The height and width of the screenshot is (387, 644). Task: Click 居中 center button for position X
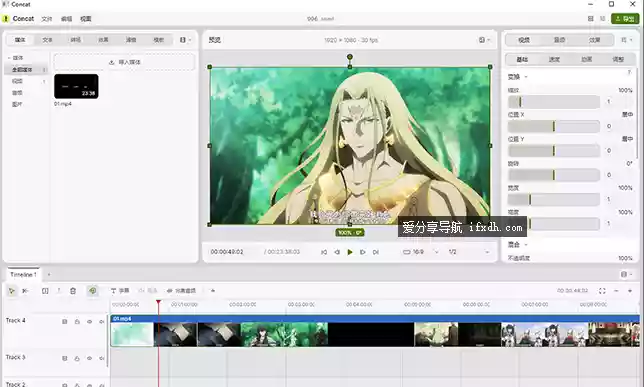[x=627, y=115]
